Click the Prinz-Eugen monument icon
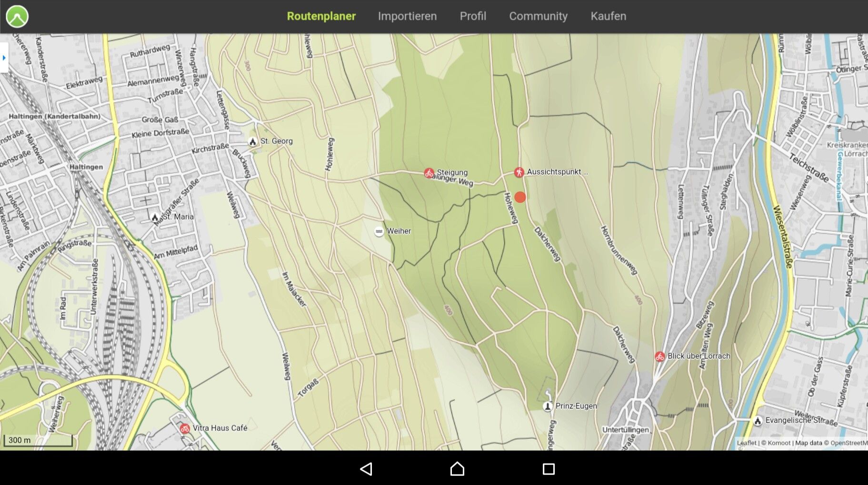Image resolution: width=868 pixels, height=485 pixels. coord(548,406)
